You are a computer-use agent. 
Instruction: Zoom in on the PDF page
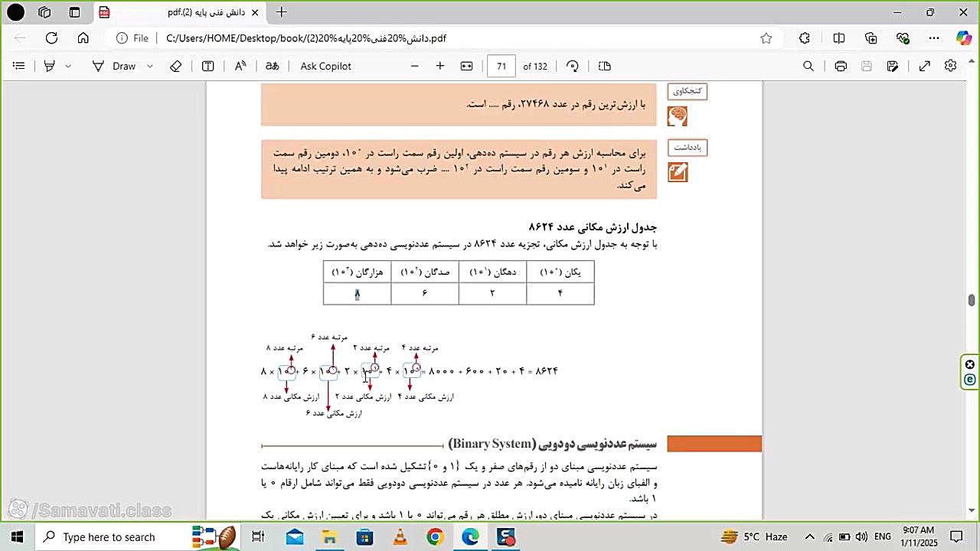[440, 66]
